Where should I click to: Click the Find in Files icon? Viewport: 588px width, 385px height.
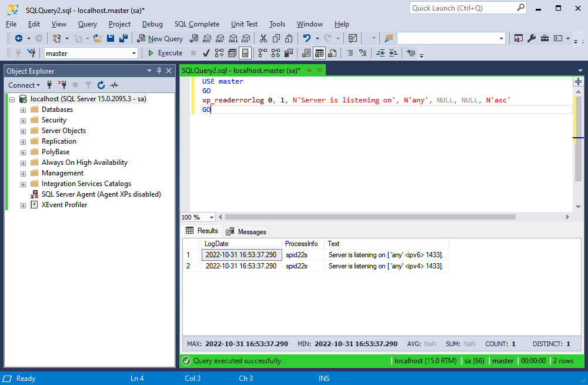click(x=389, y=38)
